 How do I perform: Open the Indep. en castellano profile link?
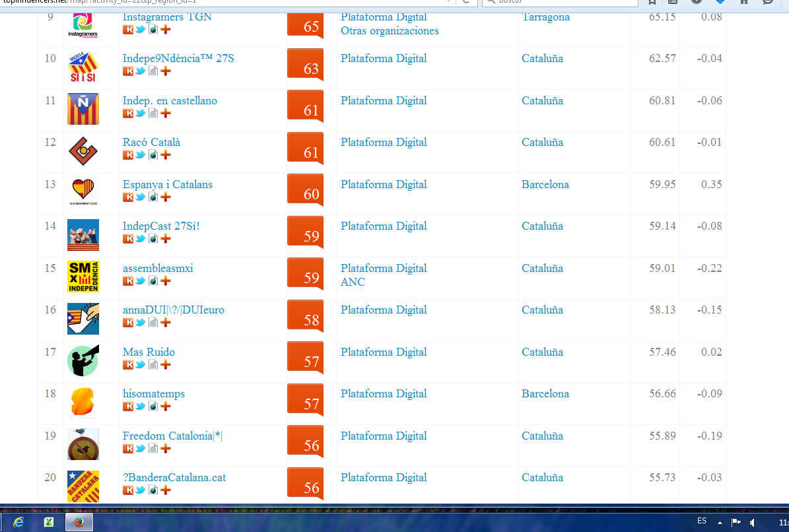point(170,101)
